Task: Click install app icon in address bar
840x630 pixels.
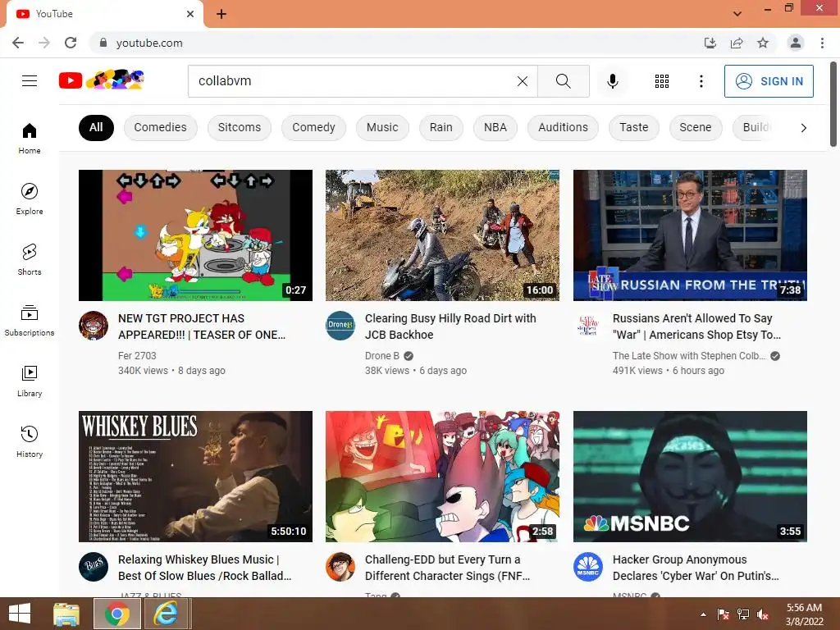Action: click(710, 43)
